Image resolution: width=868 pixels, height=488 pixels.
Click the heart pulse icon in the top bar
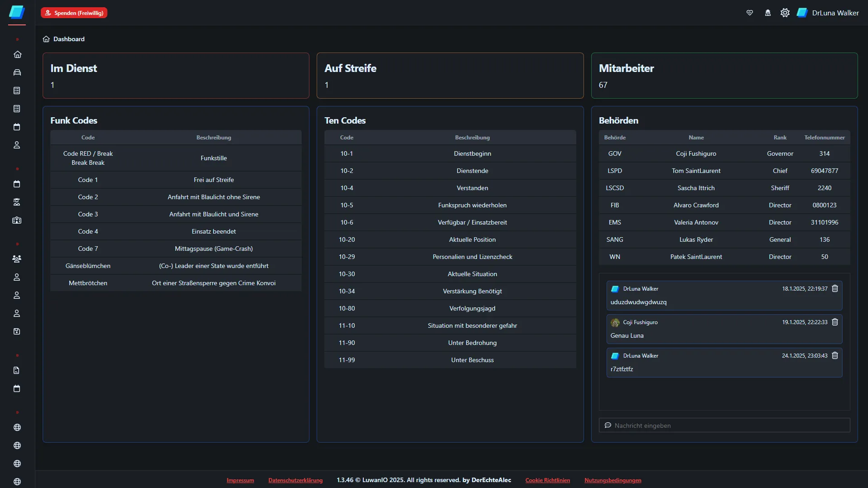(x=750, y=13)
